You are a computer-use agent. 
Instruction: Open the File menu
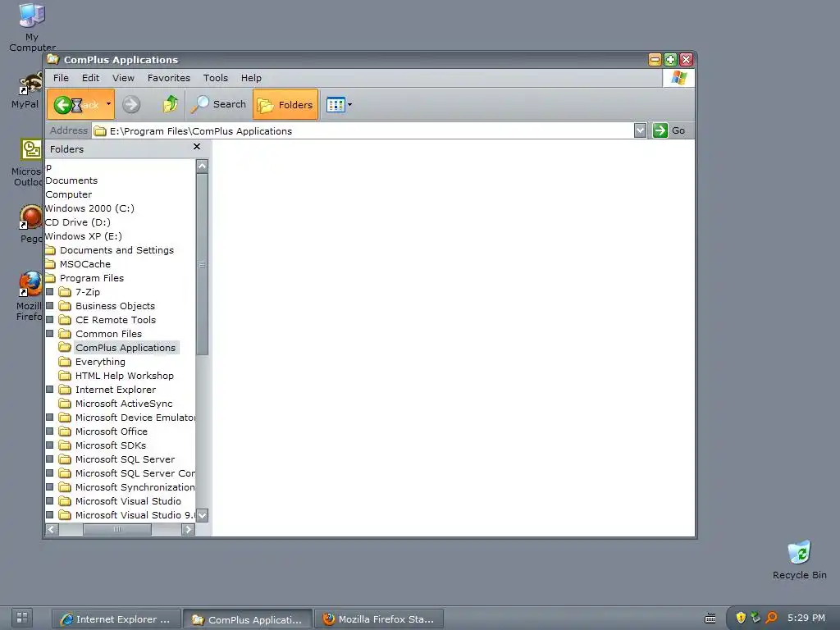pos(61,78)
